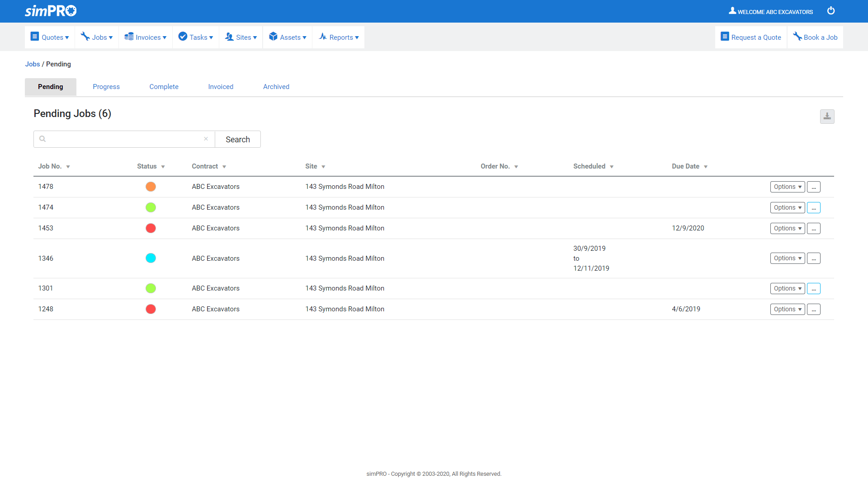The width and height of the screenshot is (868, 488).
Task: Click the Search button
Action: tap(238, 139)
